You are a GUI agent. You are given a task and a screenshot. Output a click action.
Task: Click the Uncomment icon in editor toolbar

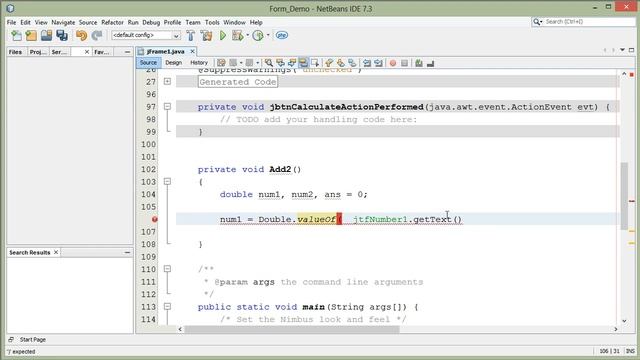coord(430,63)
